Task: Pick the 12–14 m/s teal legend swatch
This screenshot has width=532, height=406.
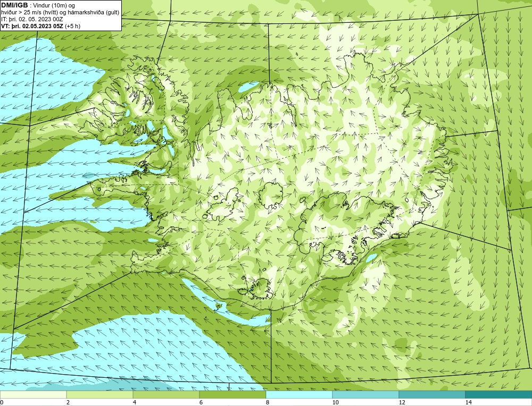Action: coord(432,394)
